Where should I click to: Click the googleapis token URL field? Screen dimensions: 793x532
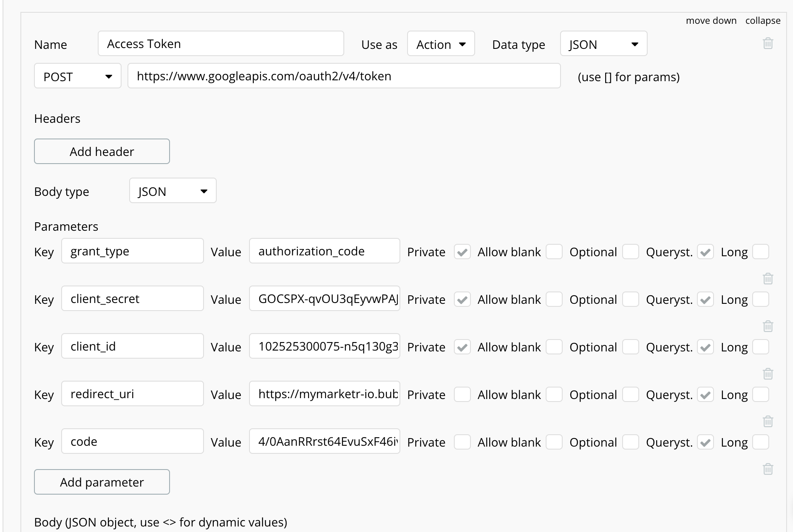[343, 76]
